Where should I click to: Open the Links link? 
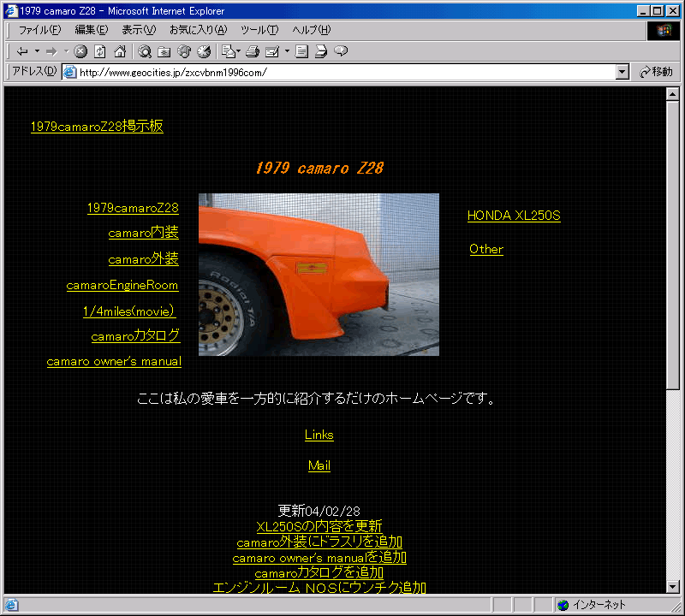coord(319,435)
